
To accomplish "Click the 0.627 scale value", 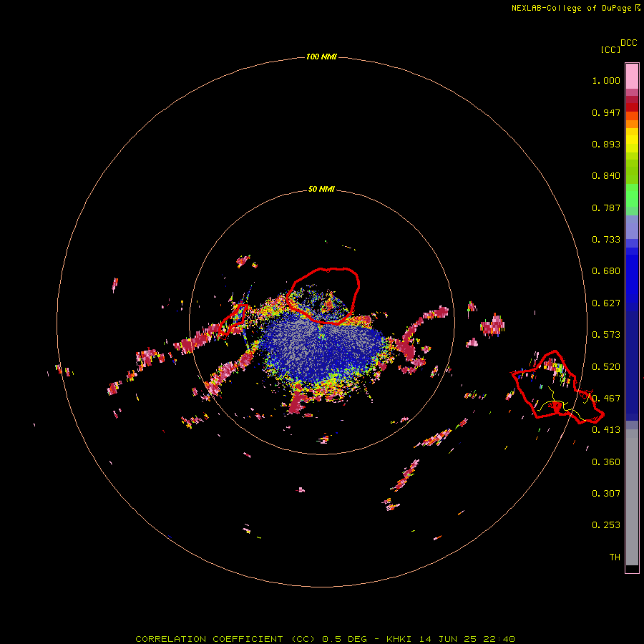I will [x=606, y=303].
